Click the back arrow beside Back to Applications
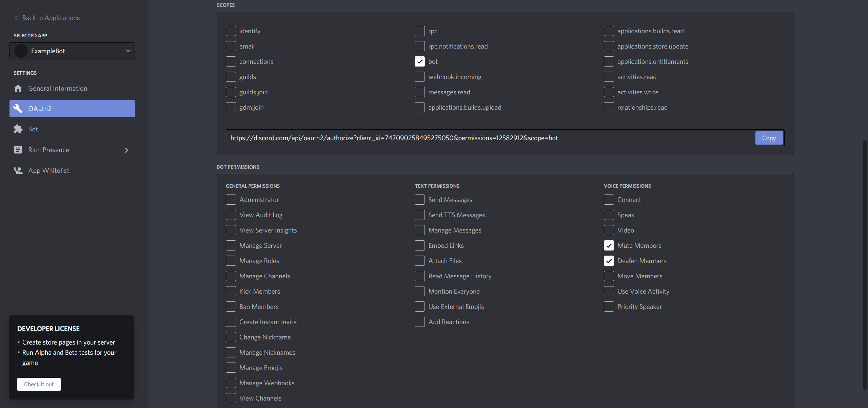 coord(17,18)
